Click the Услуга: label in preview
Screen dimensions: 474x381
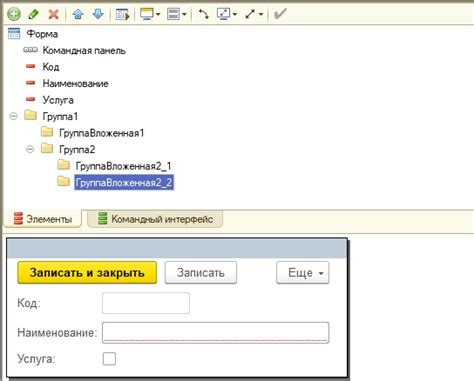36,359
